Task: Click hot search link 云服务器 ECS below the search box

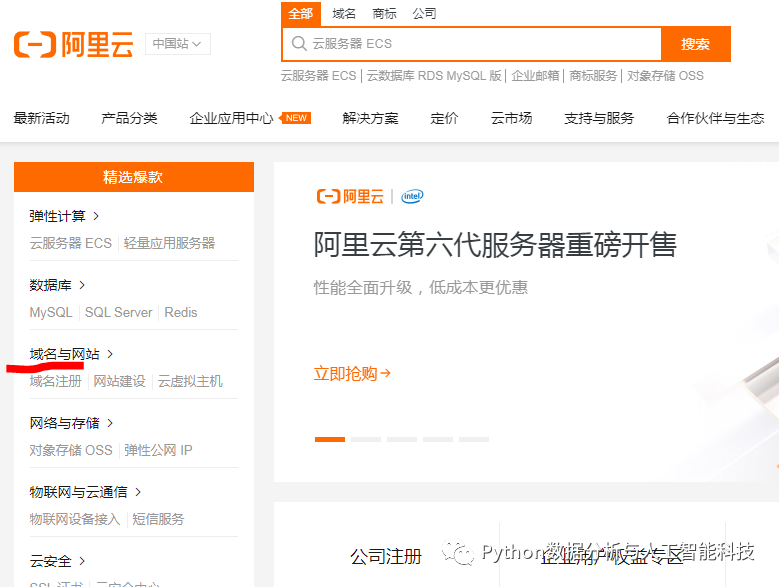Action: (318, 76)
